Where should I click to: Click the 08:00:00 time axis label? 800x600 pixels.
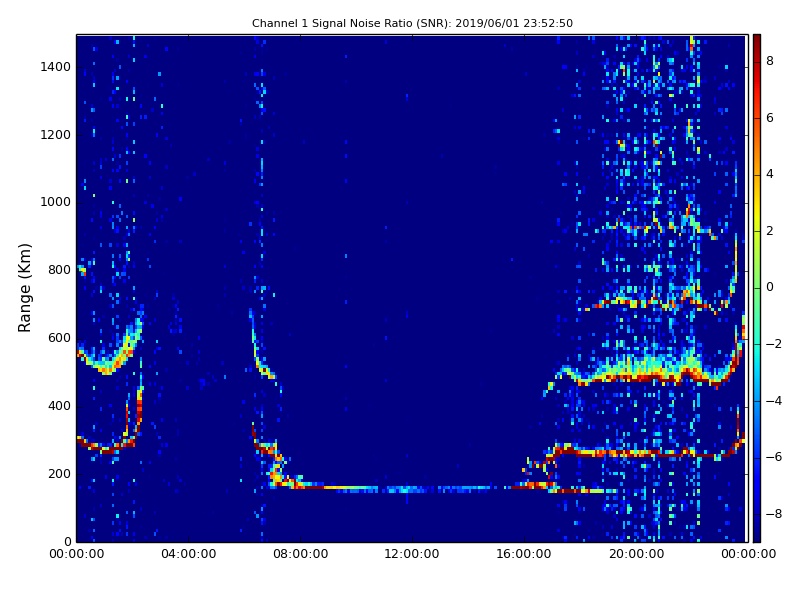(301, 554)
